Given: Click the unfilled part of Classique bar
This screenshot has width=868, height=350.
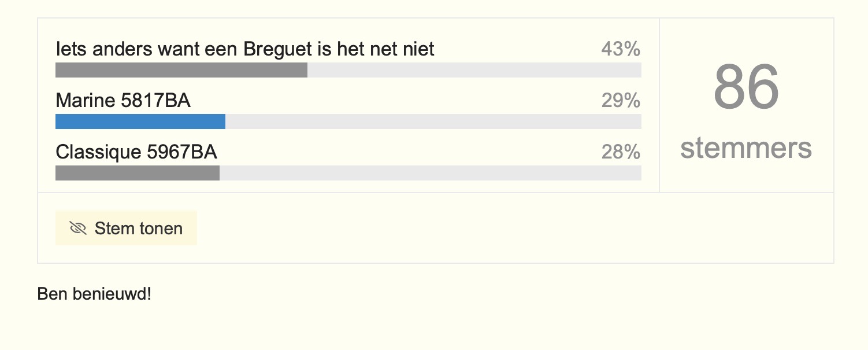Looking at the screenshot, I should coord(431,173).
